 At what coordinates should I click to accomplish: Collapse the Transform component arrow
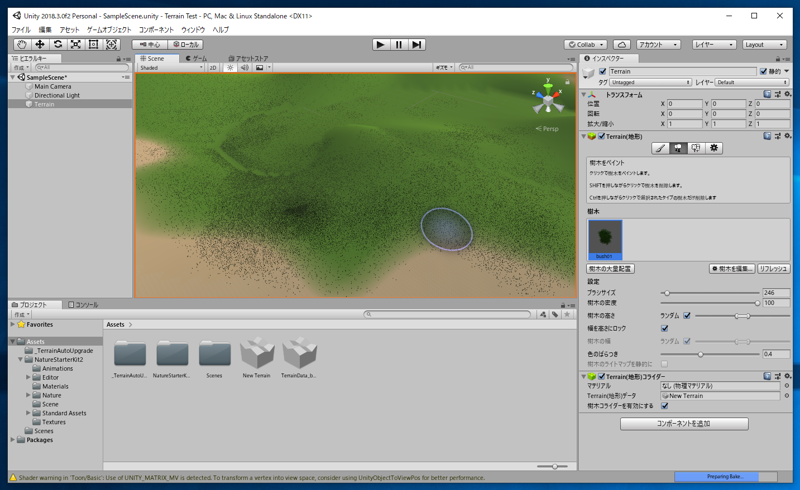[x=583, y=94]
